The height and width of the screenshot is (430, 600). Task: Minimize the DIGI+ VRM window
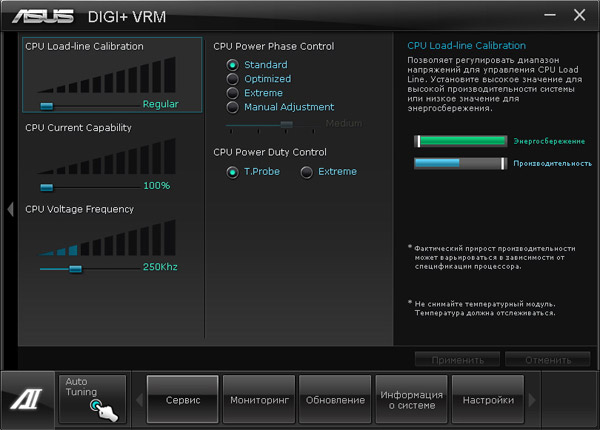pos(550,15)
